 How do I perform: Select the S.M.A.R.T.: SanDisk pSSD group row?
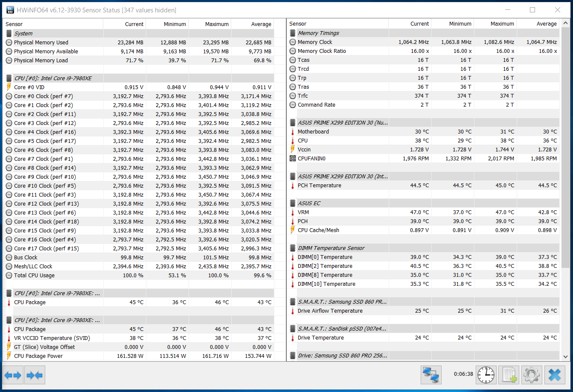[x=423, y=328]
